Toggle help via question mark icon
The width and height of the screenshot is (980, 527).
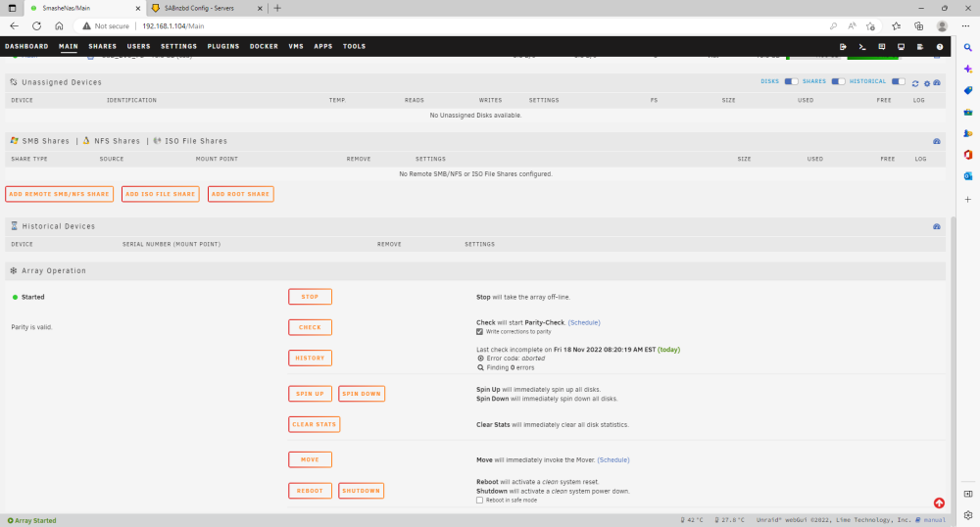tap(940, 47)
